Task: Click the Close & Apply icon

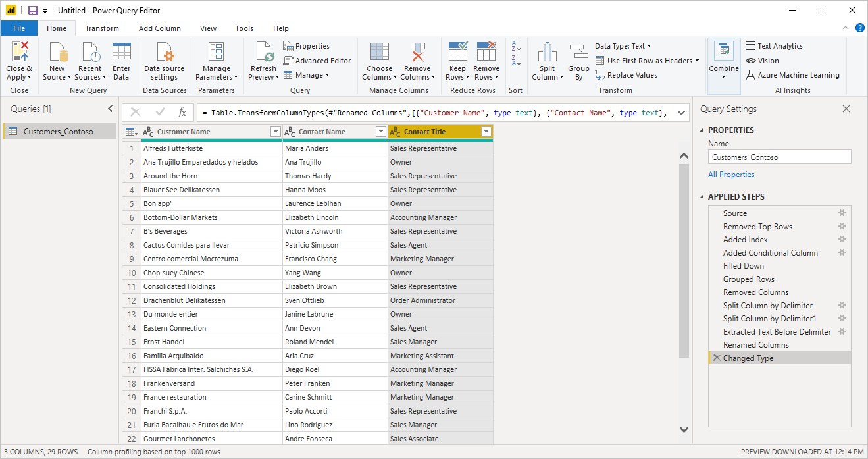Action: pos(20,52)
